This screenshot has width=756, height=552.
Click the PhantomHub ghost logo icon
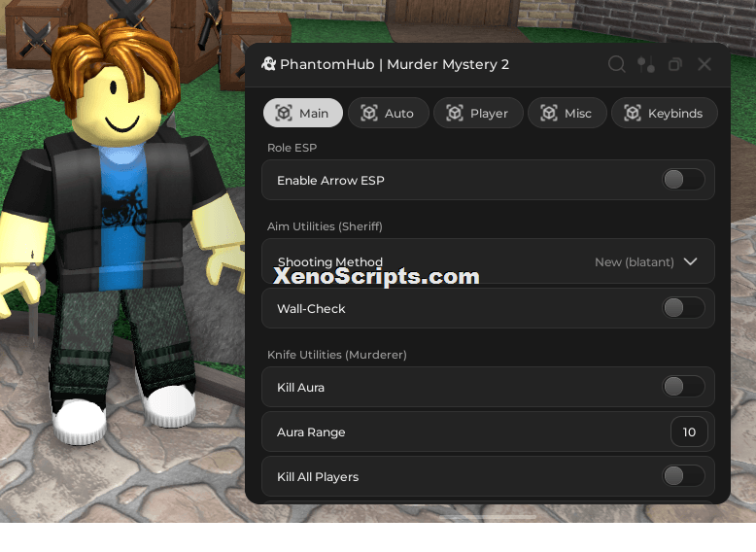coord(268,64)
